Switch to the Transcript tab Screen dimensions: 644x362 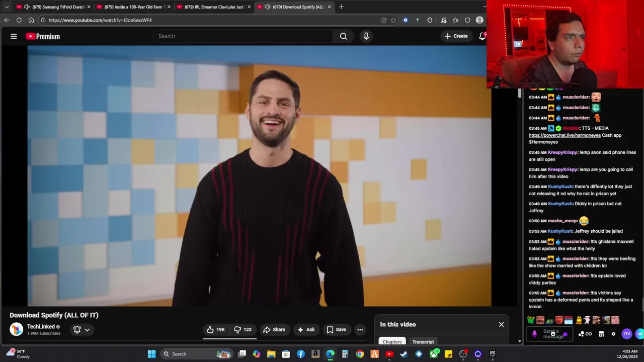click(423, 342)
